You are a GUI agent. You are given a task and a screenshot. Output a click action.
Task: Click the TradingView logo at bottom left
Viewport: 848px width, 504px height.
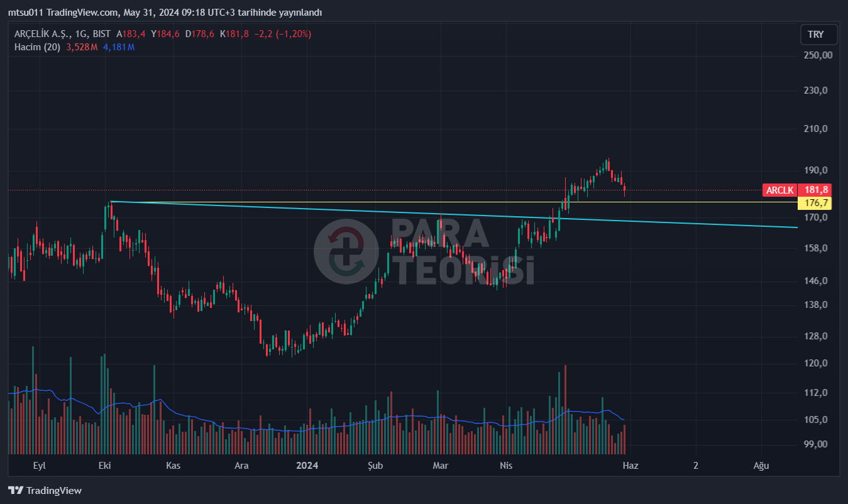45,491
